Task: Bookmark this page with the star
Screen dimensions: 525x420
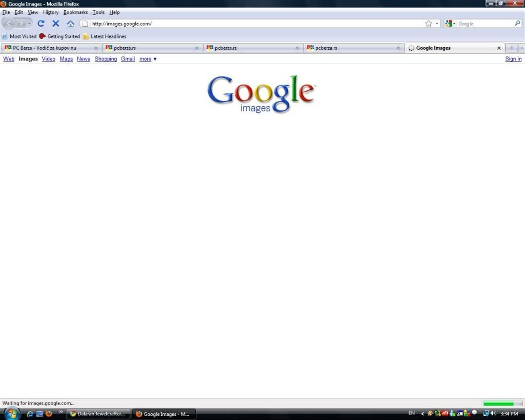Action: (x=428, y=24)
